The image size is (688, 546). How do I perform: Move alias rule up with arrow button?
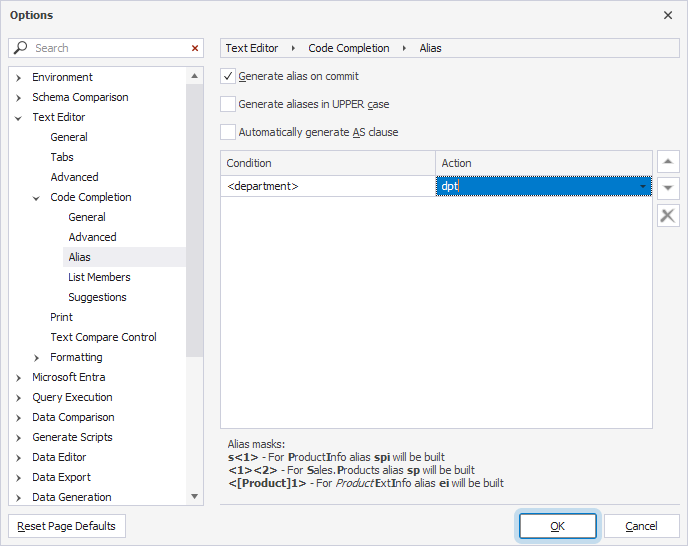click(x=668, y=162)
